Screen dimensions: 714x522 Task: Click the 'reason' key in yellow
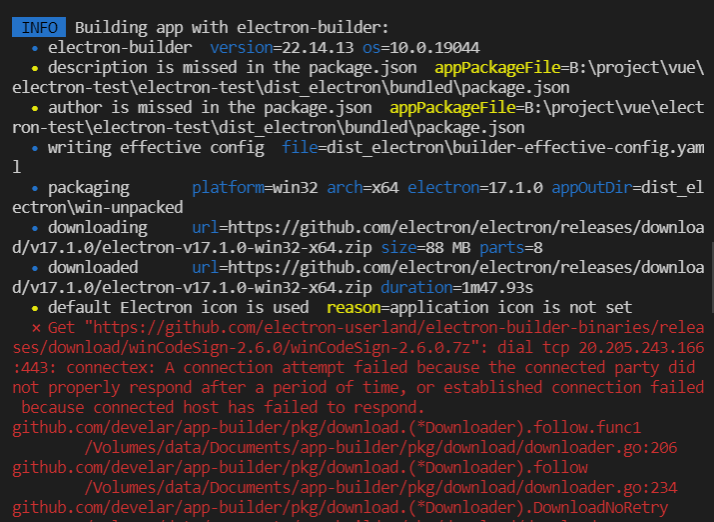point(353,307)
